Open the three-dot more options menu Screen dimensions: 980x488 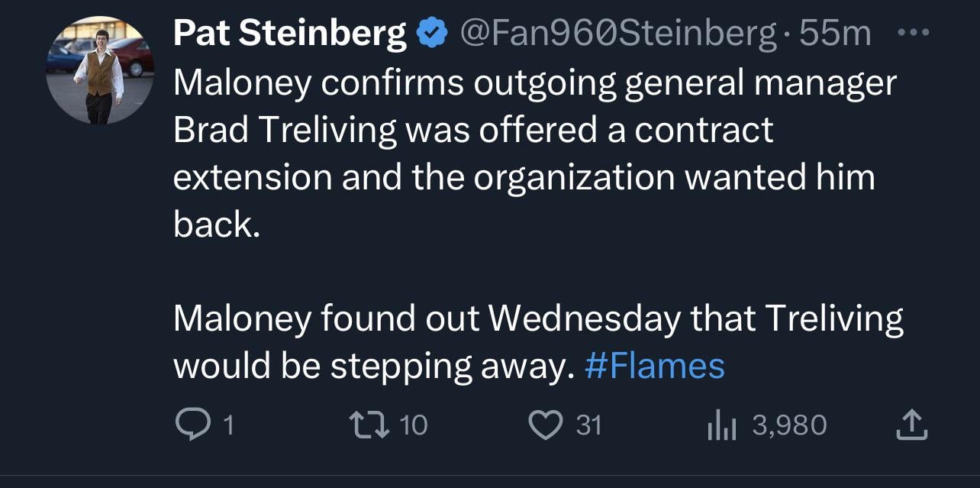pos(911,34)
